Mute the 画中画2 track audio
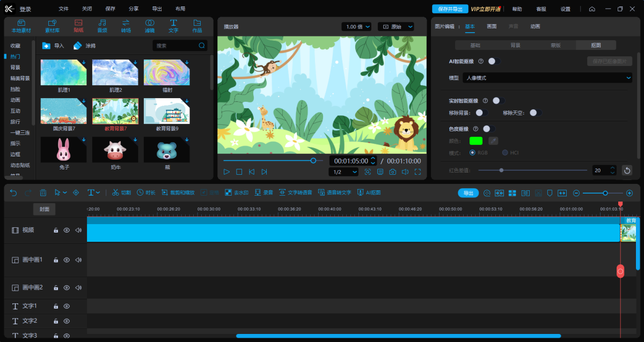644x342 pixels. (x=78, y=288)
